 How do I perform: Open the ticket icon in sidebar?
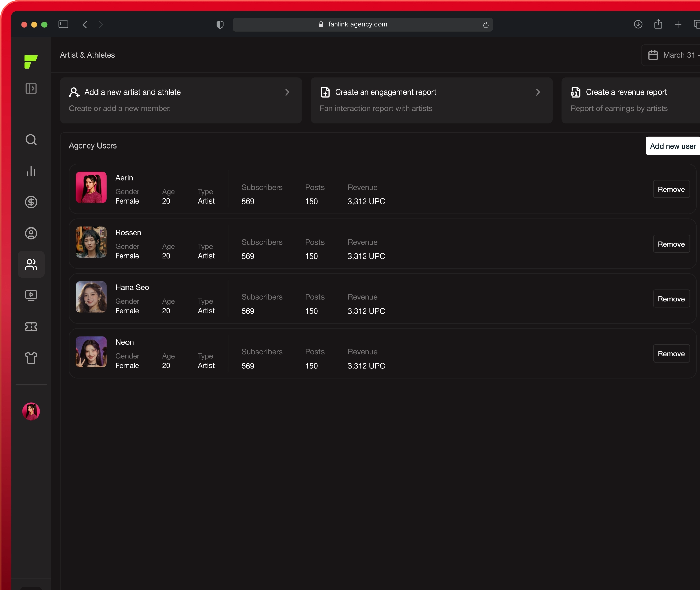point(31,327)
